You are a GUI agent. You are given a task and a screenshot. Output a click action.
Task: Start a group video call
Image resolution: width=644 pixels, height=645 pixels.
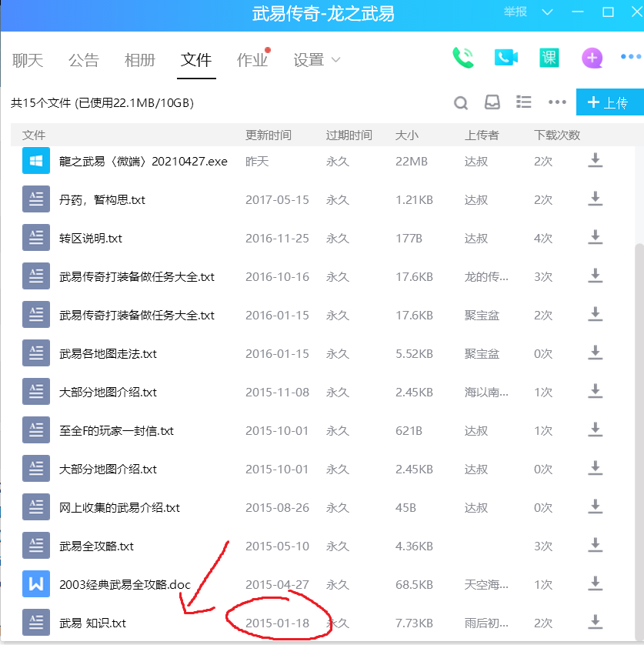coord(506,58)
